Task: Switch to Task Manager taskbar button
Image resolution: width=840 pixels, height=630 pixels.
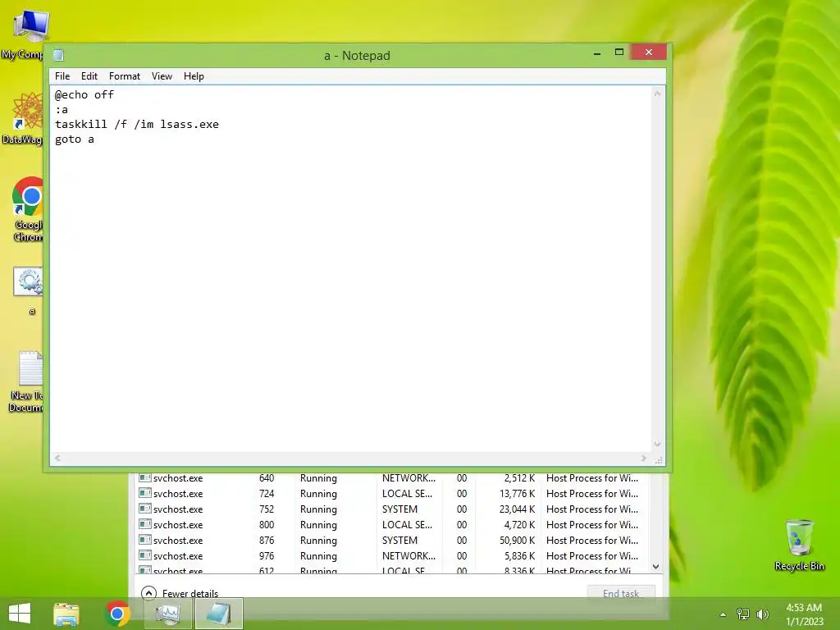Action: click(x=167, y=614)
